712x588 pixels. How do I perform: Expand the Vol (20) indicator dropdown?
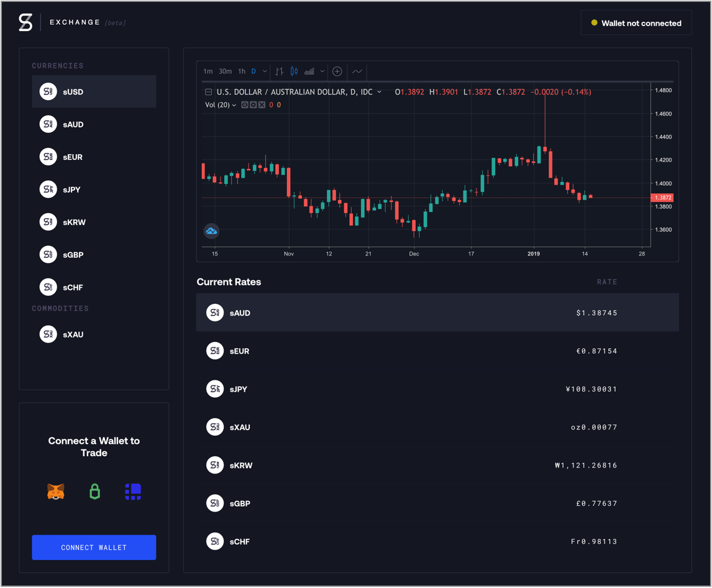pos(234,105)
